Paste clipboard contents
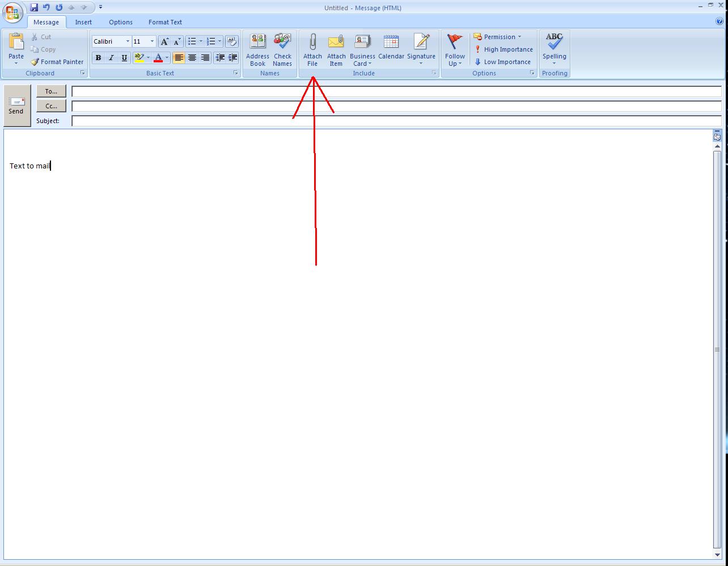 click(16, 45)
